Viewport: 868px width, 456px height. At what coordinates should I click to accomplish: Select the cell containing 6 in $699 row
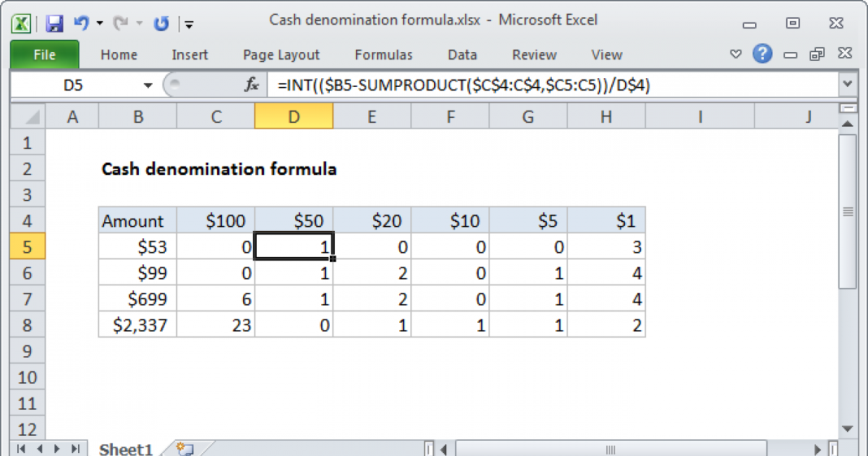pyautogui.click(x=216, y=300)
